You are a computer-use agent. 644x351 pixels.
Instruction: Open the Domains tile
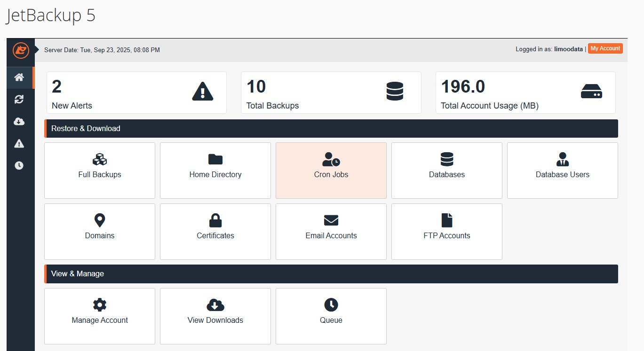(x=100, y=231)
